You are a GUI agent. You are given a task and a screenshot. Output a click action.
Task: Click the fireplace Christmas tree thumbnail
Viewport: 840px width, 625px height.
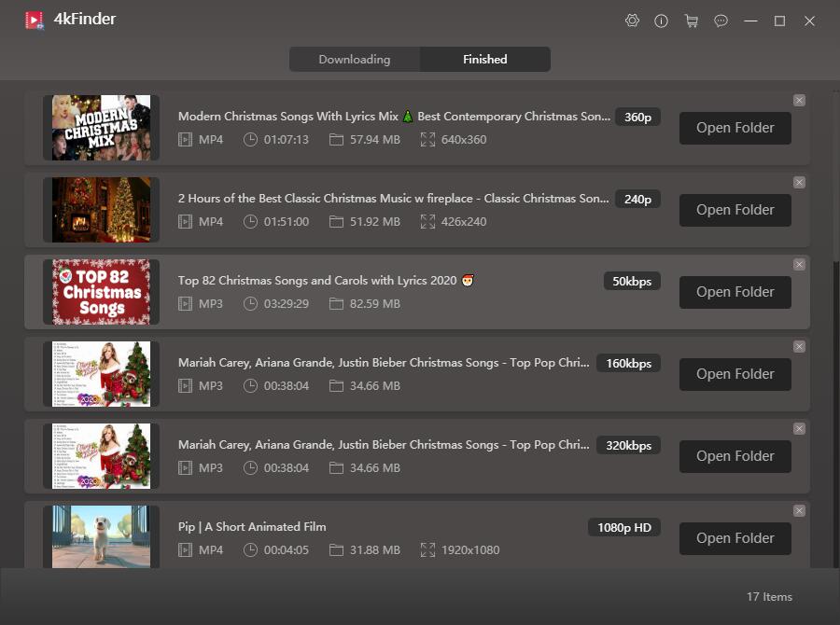tap(101, 210)
